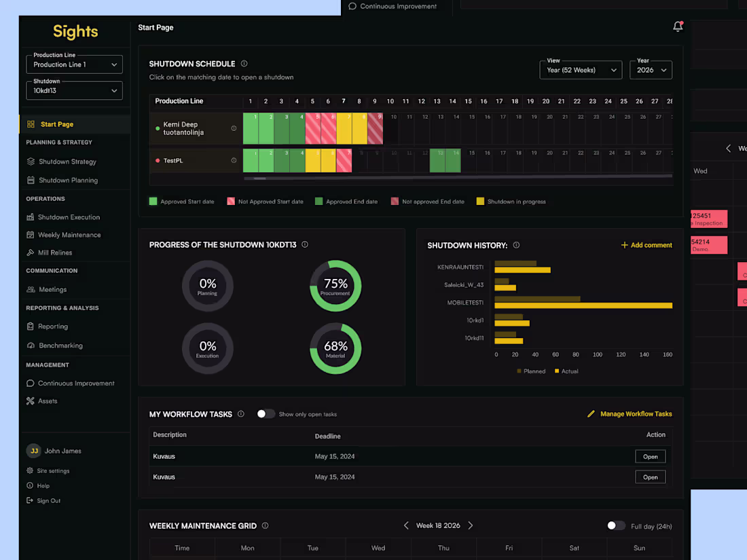This screenshot has height=560, width=747.
Task: Expand the Production Line dropdown
Action: coord(74,64)
